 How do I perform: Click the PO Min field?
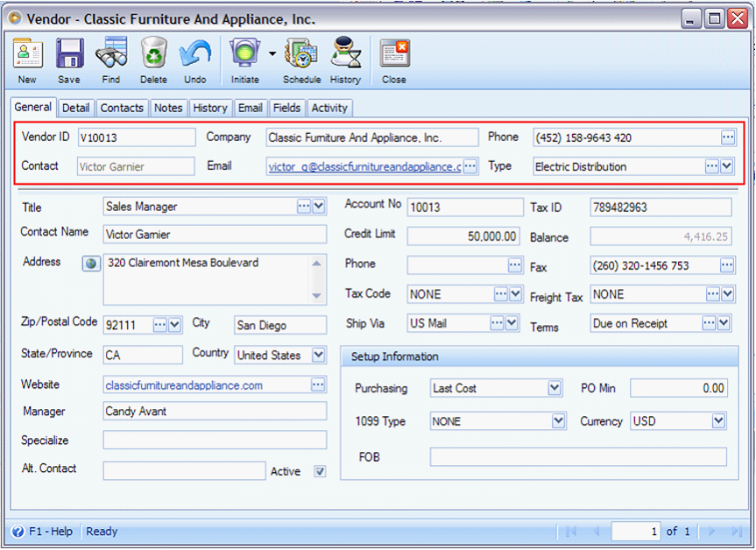click(x=678, y=388)
